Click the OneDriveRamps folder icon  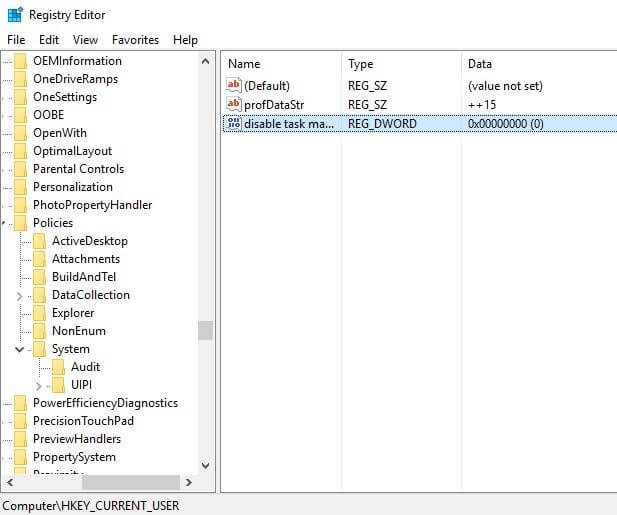click(x=20, y=79)
